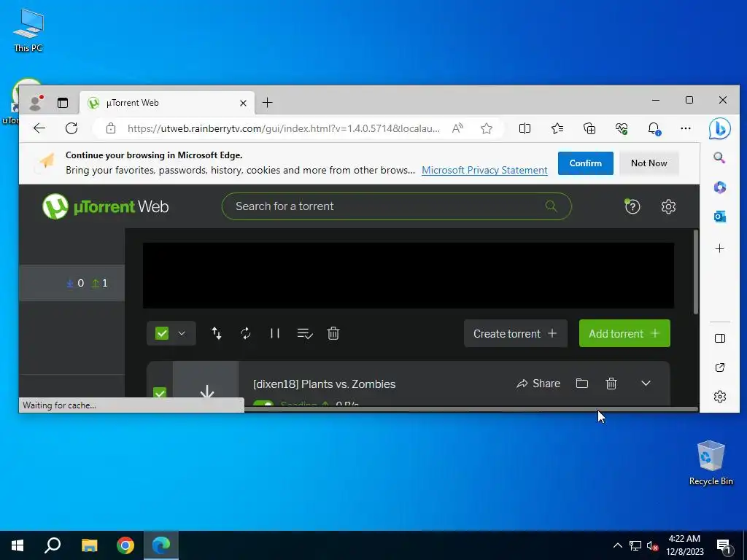Open Recycle Bin desktop icon
The height and width of the screenshot is (560, 747).
tap(711, 462)
